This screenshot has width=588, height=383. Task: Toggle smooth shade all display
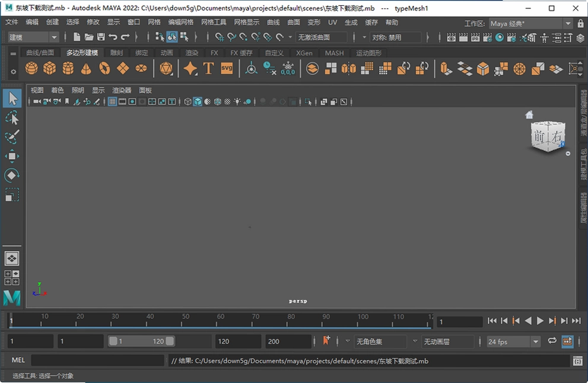198,102
